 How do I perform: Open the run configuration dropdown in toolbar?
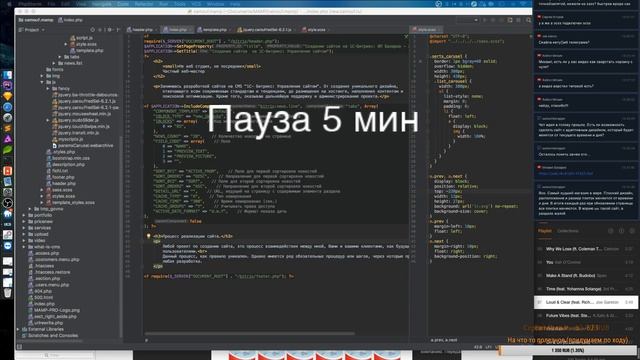(467, 20)
